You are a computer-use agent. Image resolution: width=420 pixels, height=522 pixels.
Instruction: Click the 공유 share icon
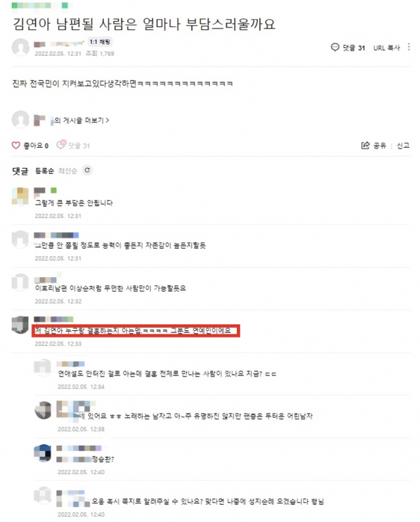(x=366, y=146)
